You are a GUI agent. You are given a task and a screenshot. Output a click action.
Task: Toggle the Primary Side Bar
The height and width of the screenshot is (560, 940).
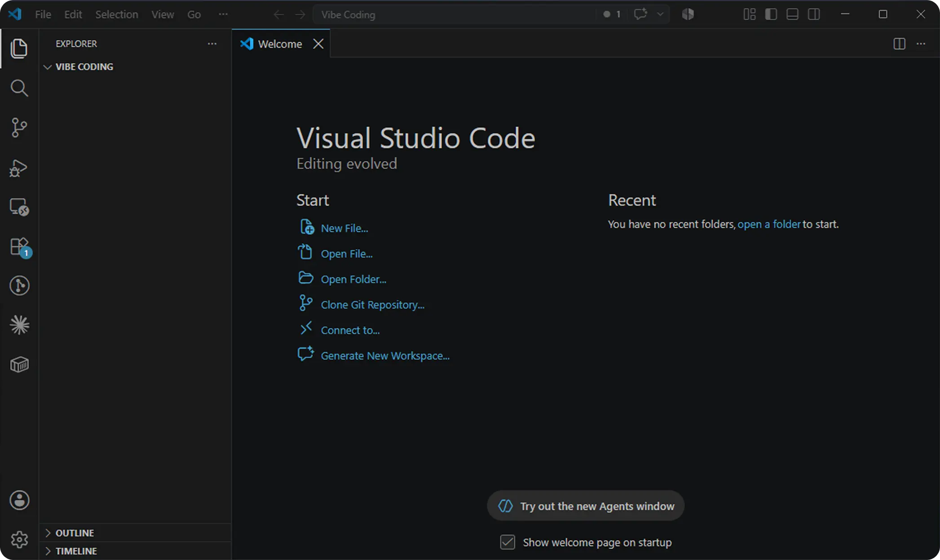pos(771,14)
